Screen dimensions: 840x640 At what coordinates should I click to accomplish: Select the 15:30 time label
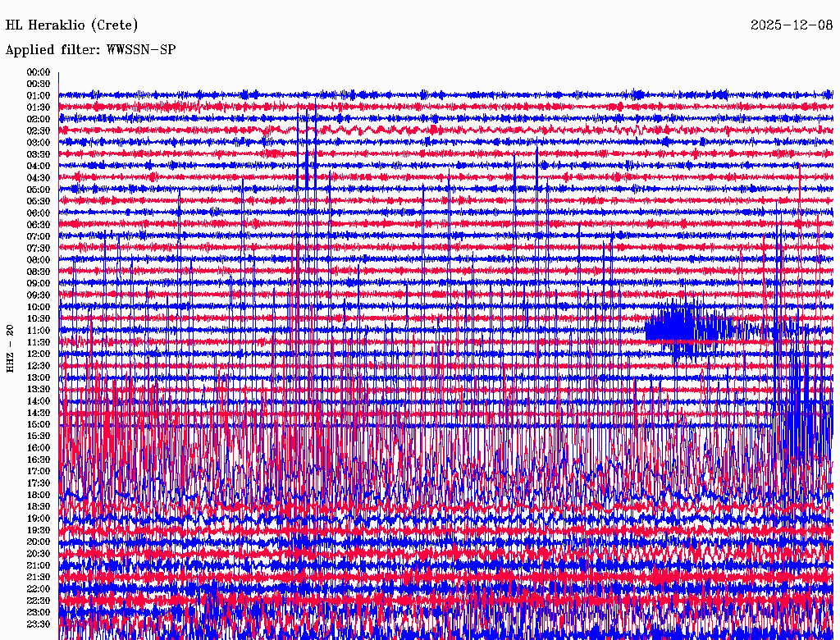(x=39, y=437)
